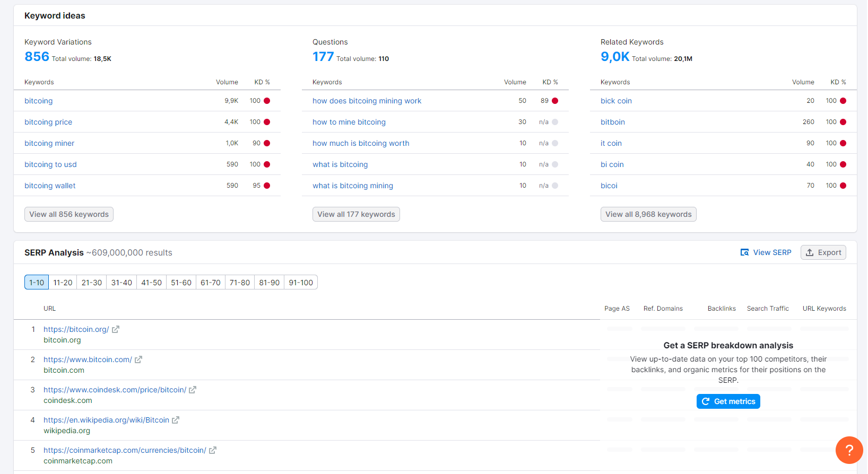Click the 'wikipedia.org' domain text
868x474 pixels.
point(67,431)
